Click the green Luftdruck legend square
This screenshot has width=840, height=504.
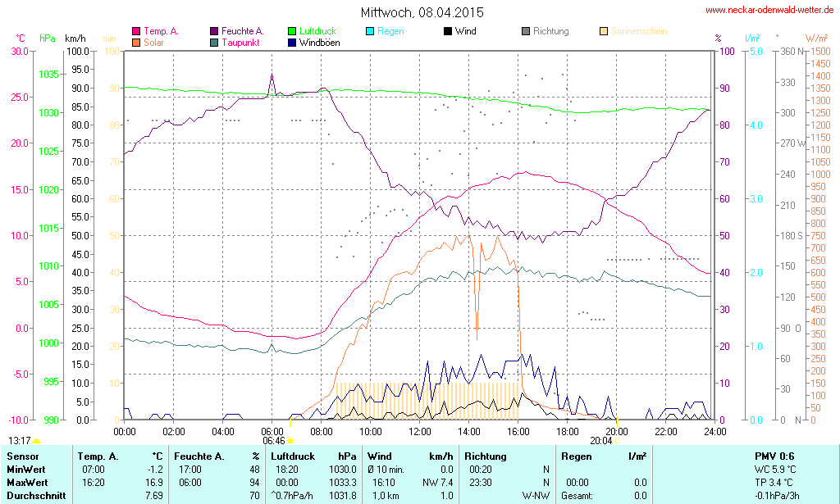[293, 32]
